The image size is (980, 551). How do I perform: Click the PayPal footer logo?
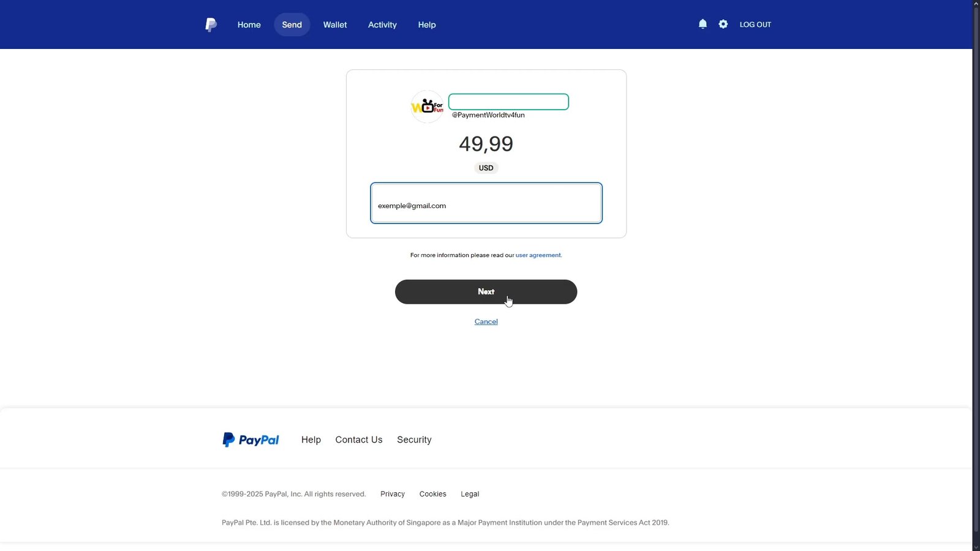pos(251,440)
